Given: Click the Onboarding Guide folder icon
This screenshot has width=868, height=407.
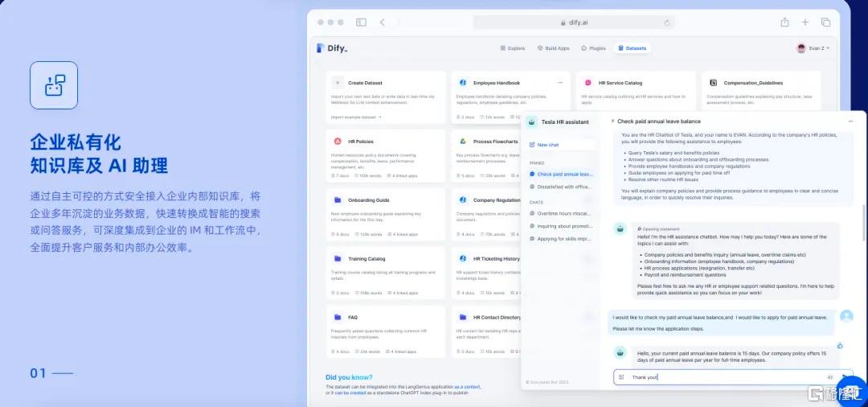Looking at the screenshot, I should coord(337,200).
